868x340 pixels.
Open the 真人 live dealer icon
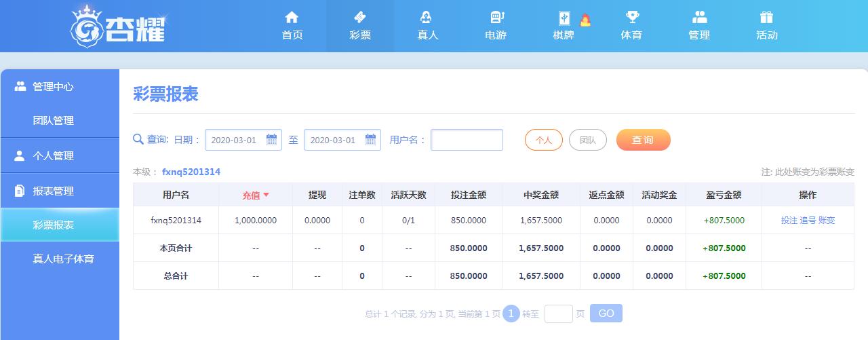[x=427, y=17]
